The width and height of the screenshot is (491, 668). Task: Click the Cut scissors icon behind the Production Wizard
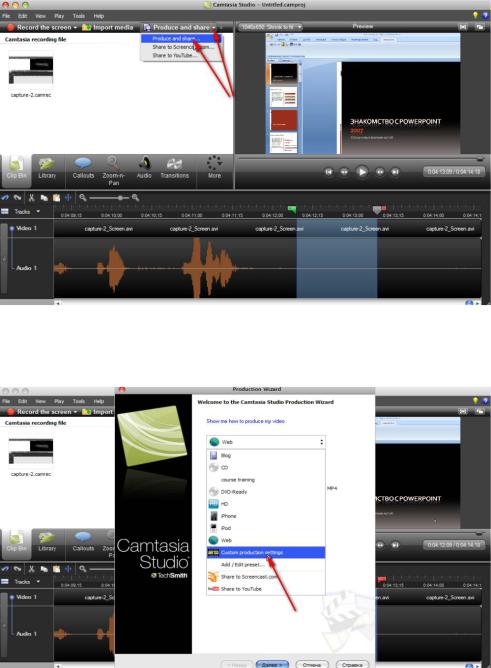pos(32,569)
